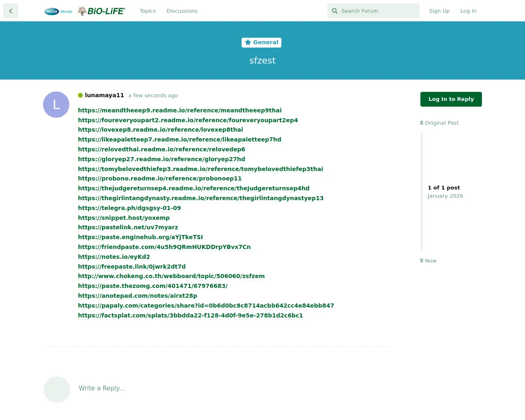Image resolution: width=525 pixels, height=420 pixels.
Task: Open the MEGA We care logo
Action: tap(58, 11)
